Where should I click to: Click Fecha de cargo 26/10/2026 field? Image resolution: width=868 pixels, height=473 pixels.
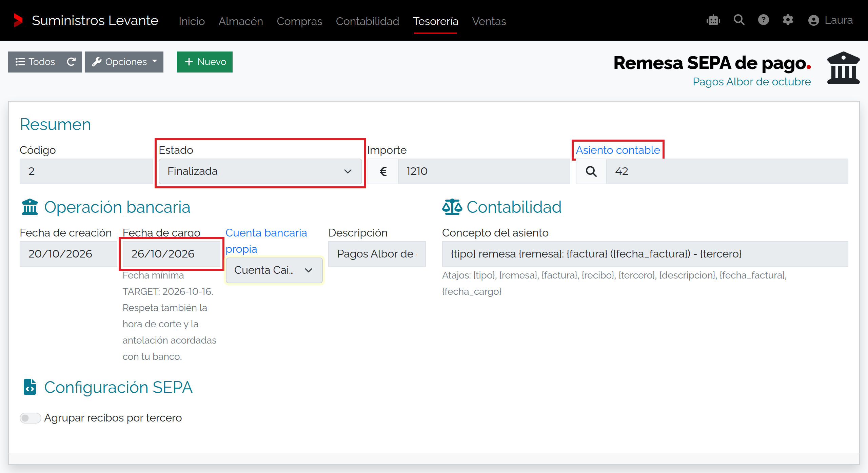click(x=171, y=254)
